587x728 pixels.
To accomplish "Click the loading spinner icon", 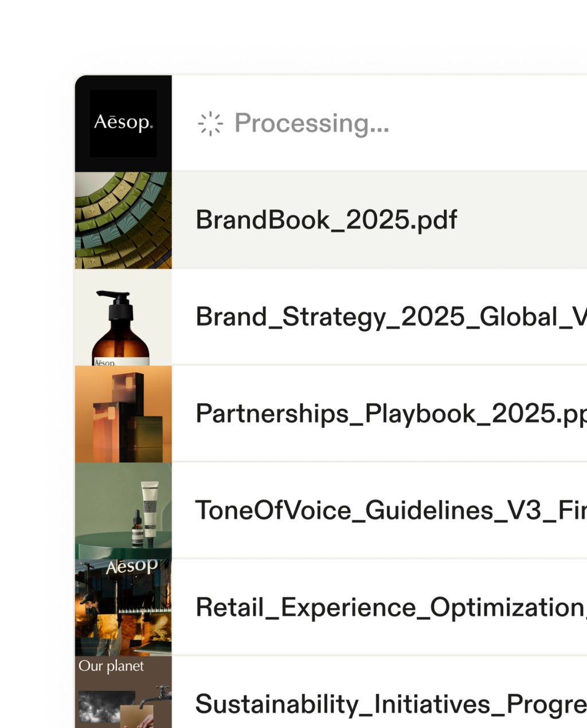I will pyautogui.click(x=210, y=123).
